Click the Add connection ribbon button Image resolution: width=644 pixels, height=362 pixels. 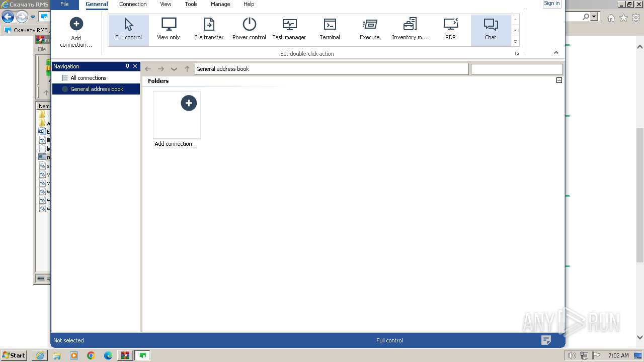click(x=76, y=32)
